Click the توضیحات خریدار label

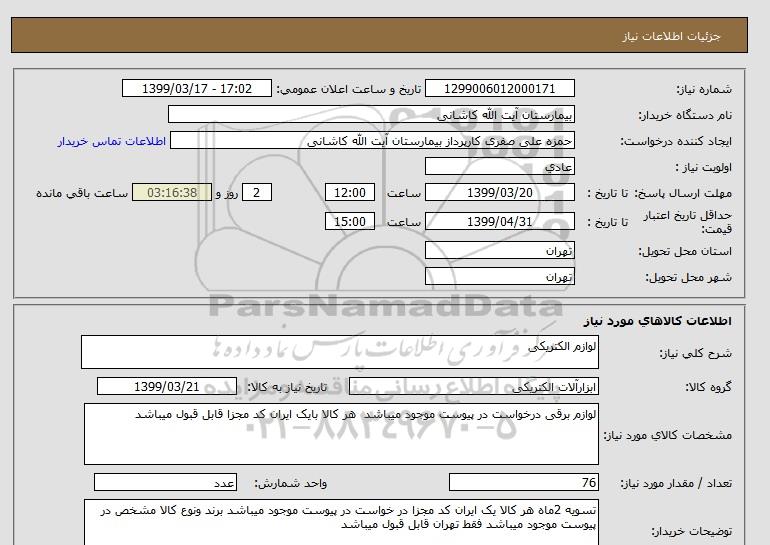[x=691, y=531]
